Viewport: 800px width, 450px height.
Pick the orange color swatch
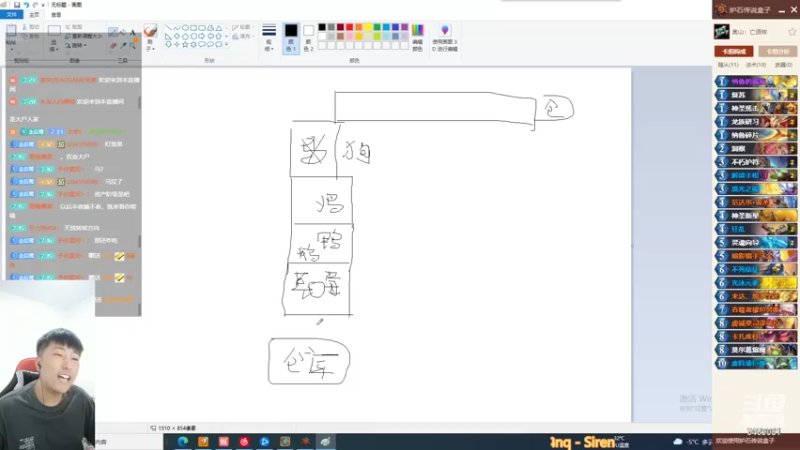[359, 27]
